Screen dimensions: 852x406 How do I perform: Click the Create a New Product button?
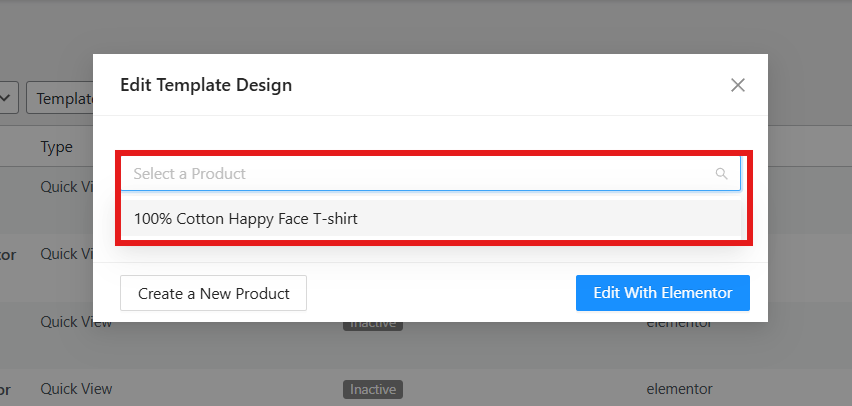(213, 293)
